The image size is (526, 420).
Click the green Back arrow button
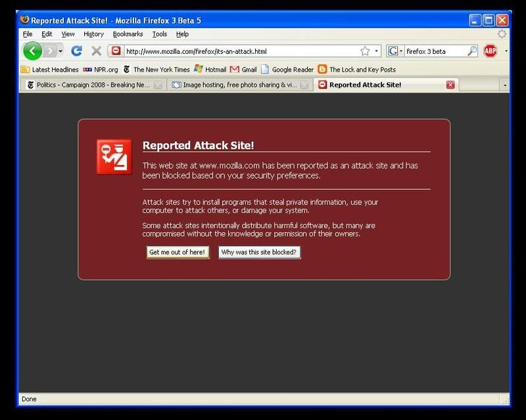tap(33, 51)
